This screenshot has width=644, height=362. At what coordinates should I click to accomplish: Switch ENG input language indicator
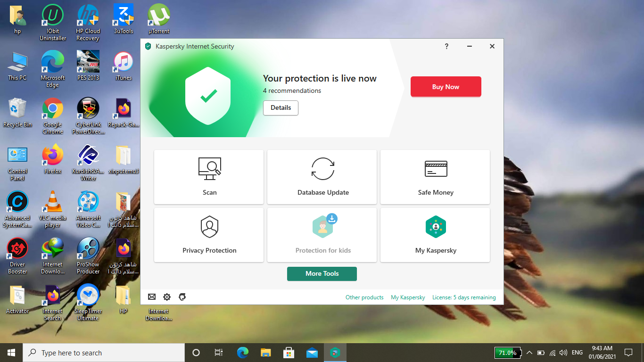click(577, 353)
